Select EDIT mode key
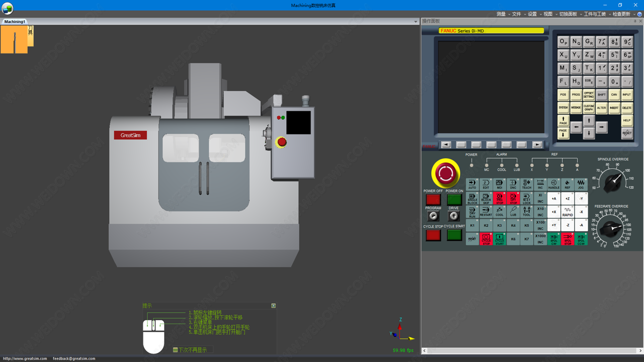Screen dimensions: 644x362 [486, 185]
